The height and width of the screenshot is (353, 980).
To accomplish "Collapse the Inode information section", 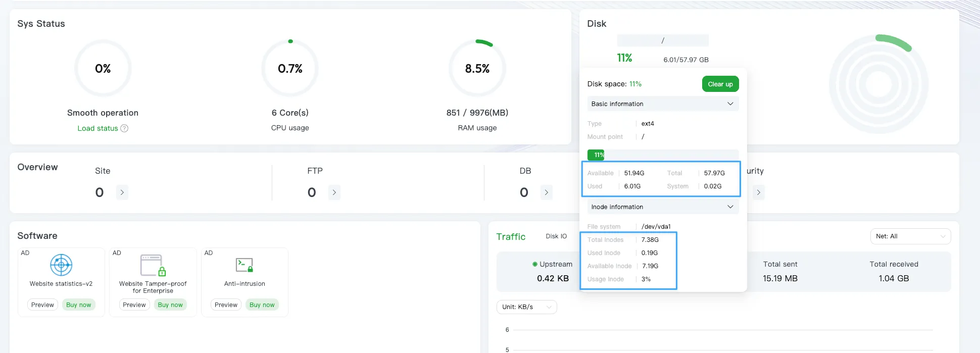I will (x=730, y=207).
